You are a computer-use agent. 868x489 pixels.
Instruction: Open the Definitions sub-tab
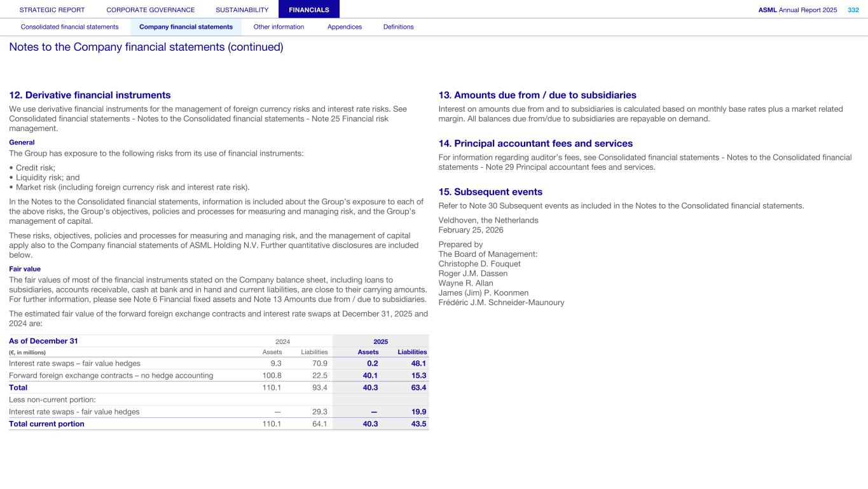tap(398, 27)
